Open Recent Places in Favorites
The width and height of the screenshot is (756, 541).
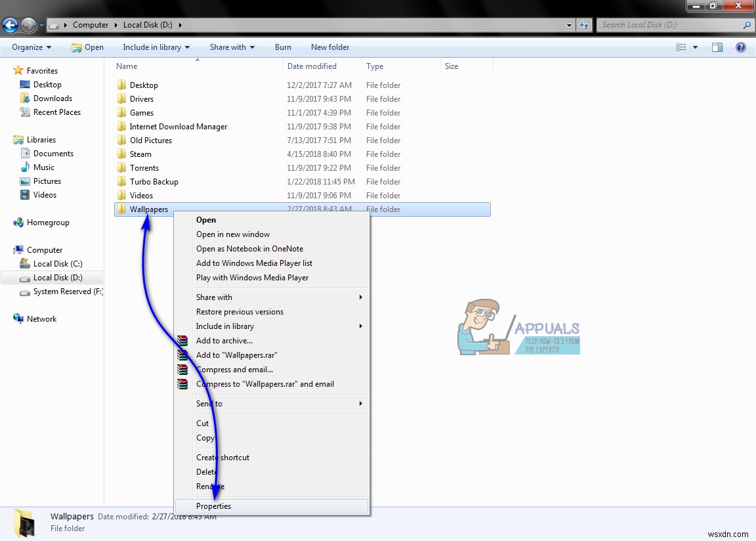click(57, 112)
